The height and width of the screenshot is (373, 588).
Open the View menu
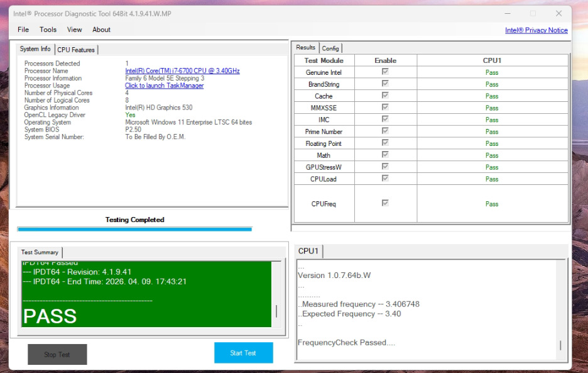point(74,30)
